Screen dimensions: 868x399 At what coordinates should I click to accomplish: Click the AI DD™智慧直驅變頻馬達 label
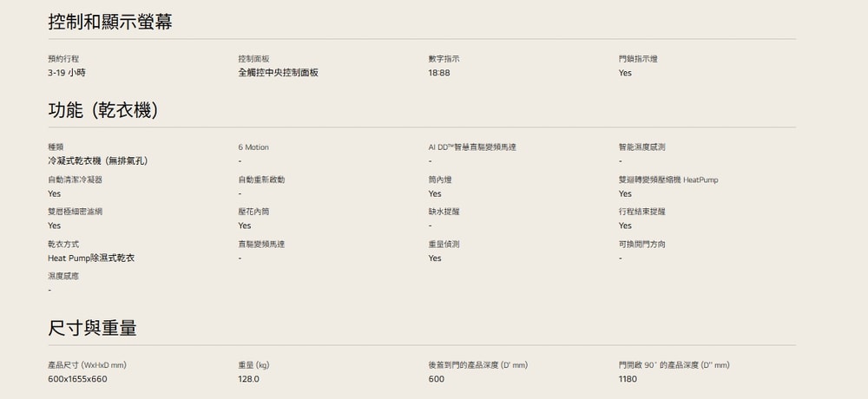click(472, 147)
